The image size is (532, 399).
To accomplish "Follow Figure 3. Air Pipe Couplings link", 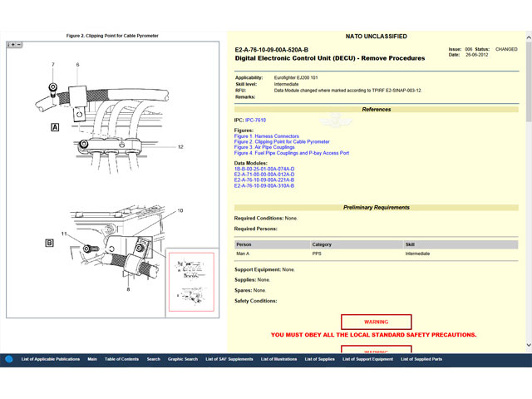I will [264, 147].
